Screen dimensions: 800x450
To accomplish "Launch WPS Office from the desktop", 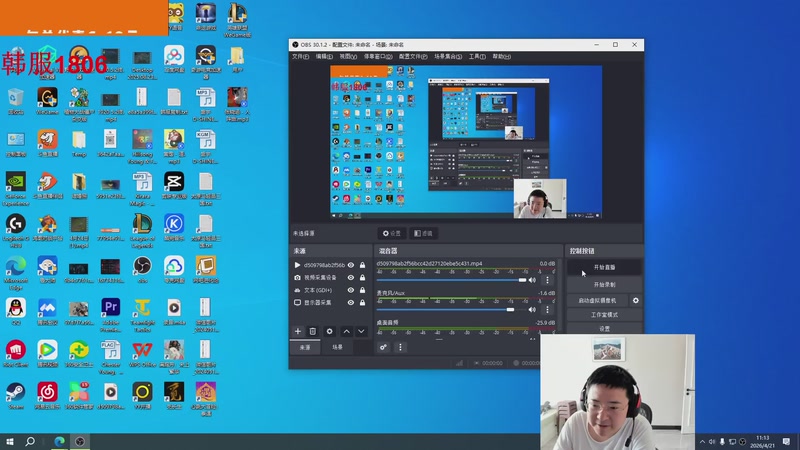I will tap(142, 354).
